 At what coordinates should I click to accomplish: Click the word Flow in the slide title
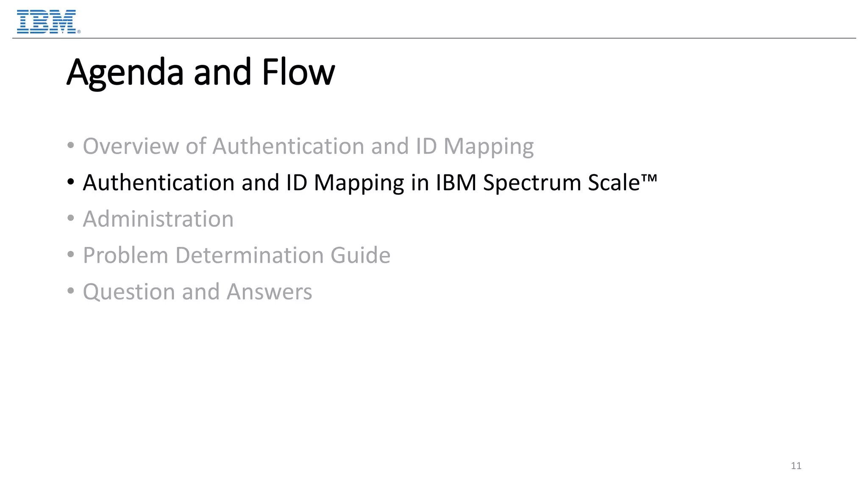point(298,72)
